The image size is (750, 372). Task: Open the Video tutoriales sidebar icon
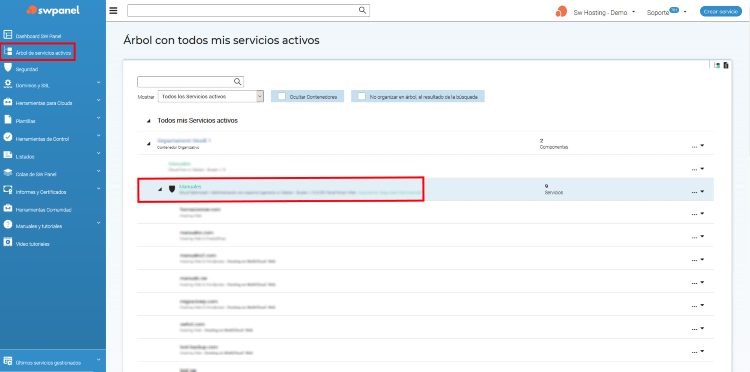pyautogui.click(x=8, y=242)
